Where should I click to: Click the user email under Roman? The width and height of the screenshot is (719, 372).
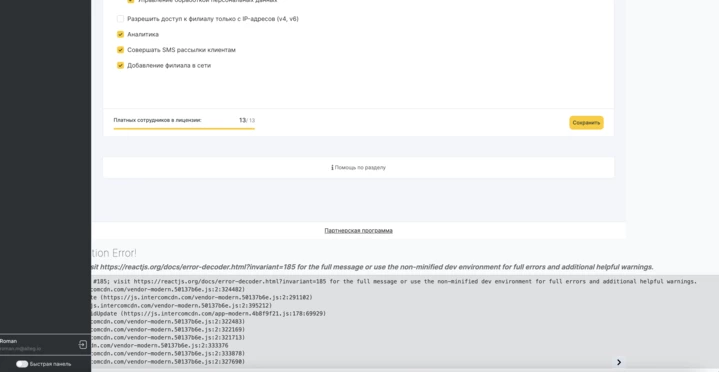click(x=20, y=349)
